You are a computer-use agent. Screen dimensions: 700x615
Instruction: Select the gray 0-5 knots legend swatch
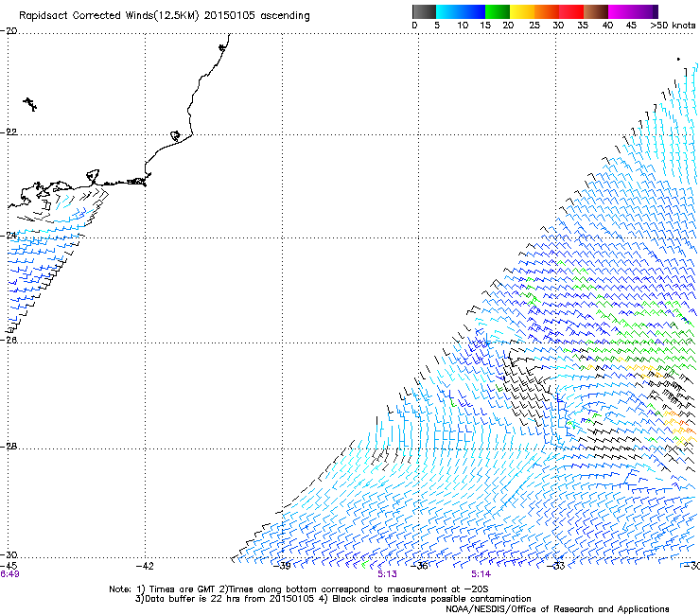[x=424, y=11]
